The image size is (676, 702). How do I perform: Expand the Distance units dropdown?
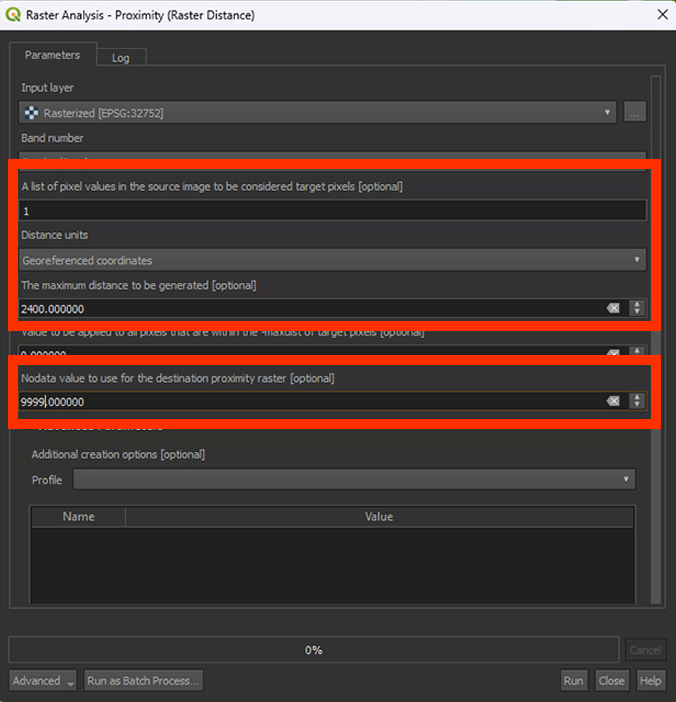click(332, 260)
